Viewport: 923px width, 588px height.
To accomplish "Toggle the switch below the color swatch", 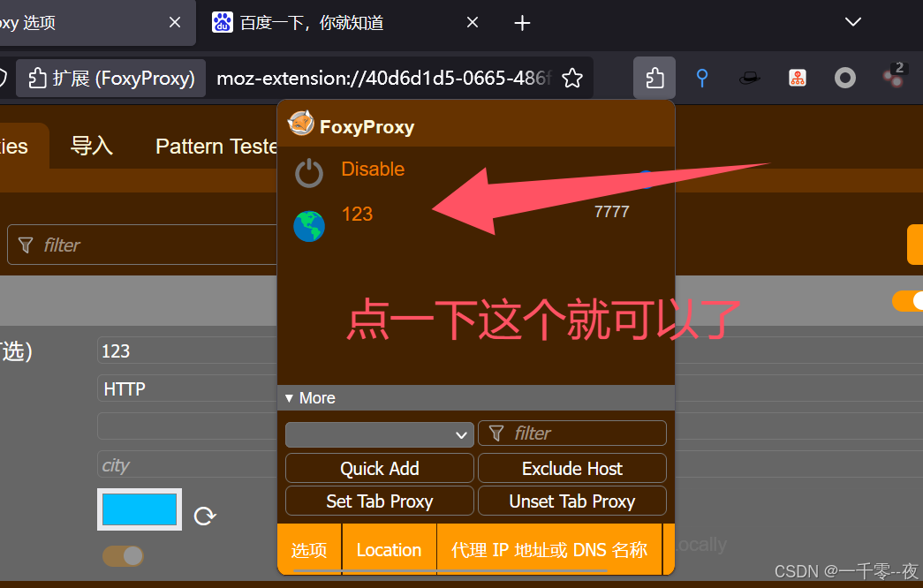I will tap(123, 555).
